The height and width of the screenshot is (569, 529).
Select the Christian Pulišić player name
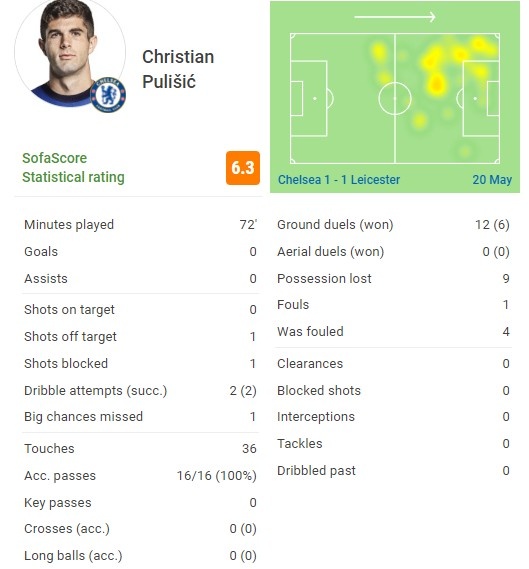pyautogui.click(x=178, y=69)
